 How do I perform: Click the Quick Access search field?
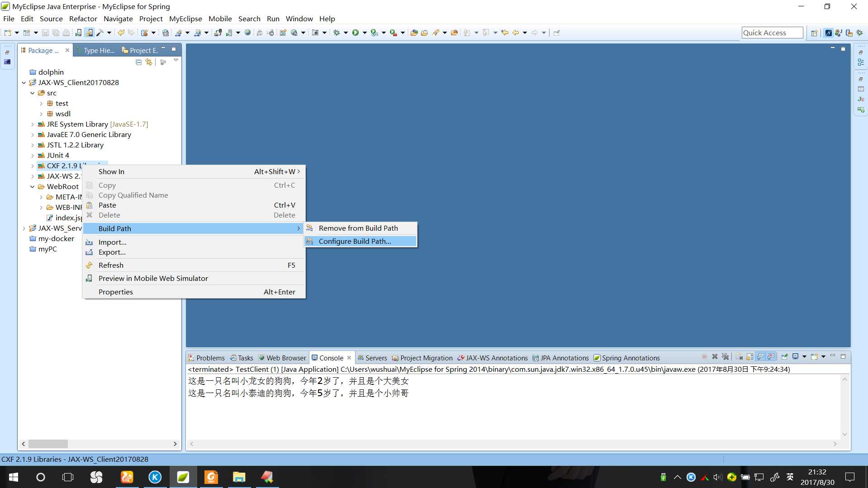(x=772, y=33)
